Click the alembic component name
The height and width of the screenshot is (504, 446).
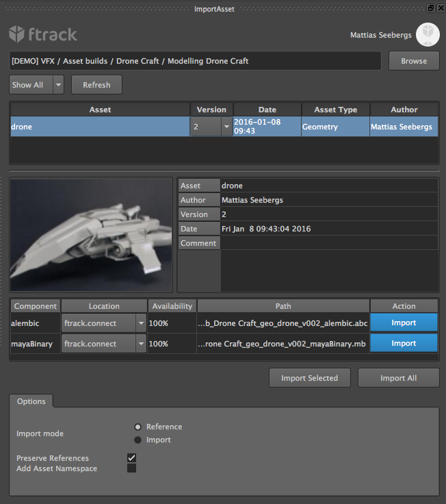click(25, 323)
